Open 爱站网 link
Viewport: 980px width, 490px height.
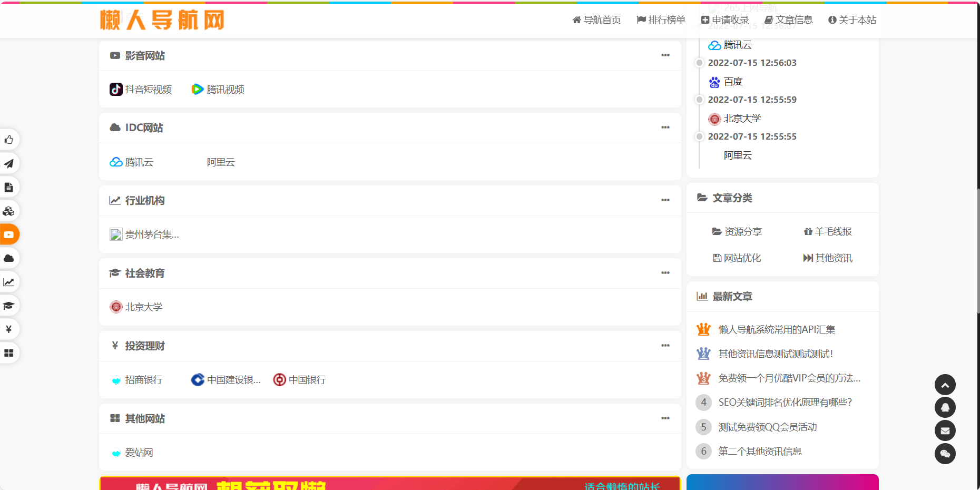pos(132,453)
